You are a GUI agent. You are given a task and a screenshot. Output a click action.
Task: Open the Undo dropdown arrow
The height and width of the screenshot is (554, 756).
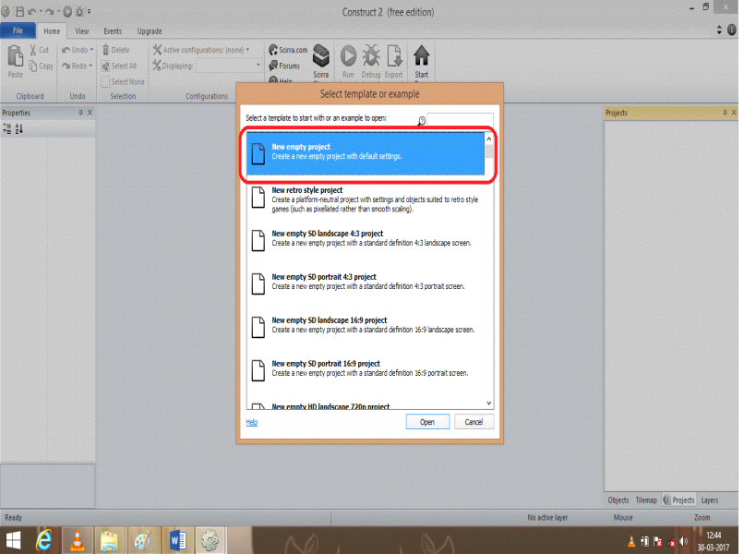click(92, 49)
